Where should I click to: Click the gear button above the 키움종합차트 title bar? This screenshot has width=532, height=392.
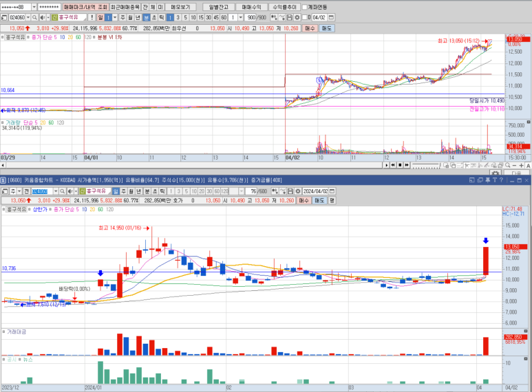[496, 173]
